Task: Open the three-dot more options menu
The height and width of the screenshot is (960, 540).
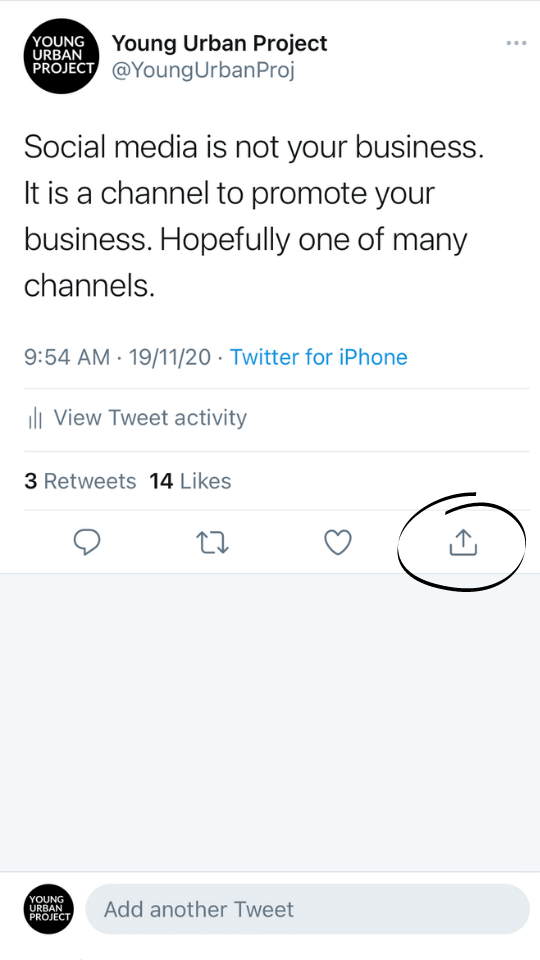Action: [x=516, y=43]
